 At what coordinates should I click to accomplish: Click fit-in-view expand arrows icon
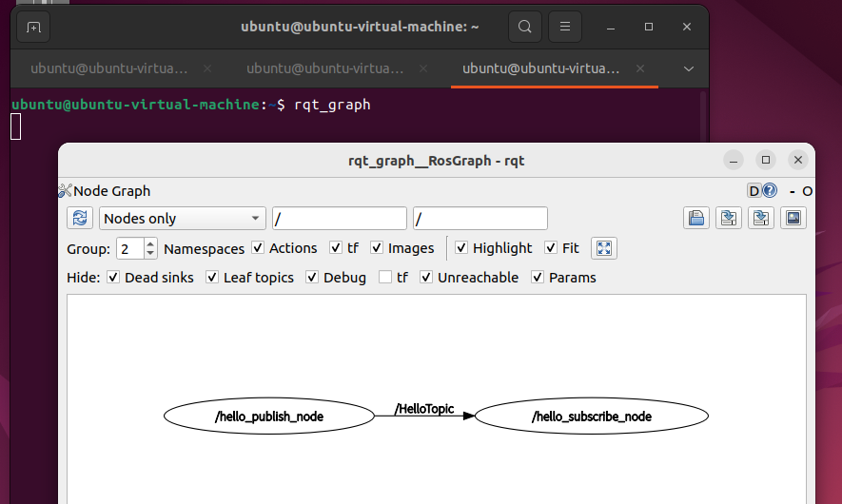pos(604,248)
